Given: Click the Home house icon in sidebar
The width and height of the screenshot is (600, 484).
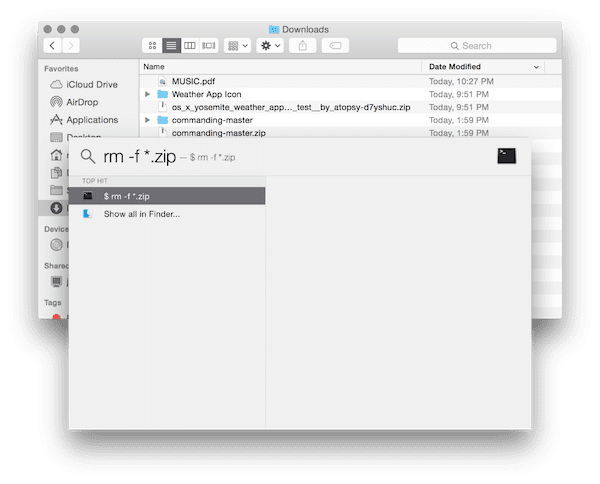Looking at the screenshot, I should tap(56, 155).
